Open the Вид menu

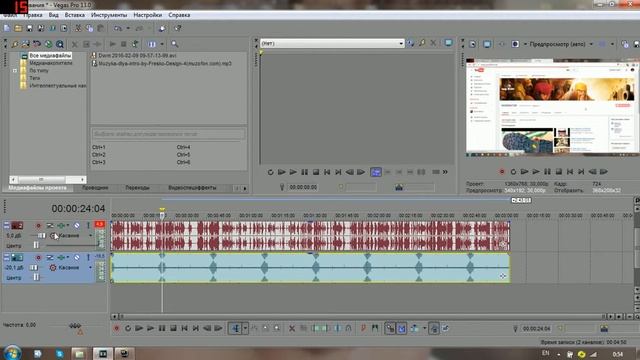point(53,15)
